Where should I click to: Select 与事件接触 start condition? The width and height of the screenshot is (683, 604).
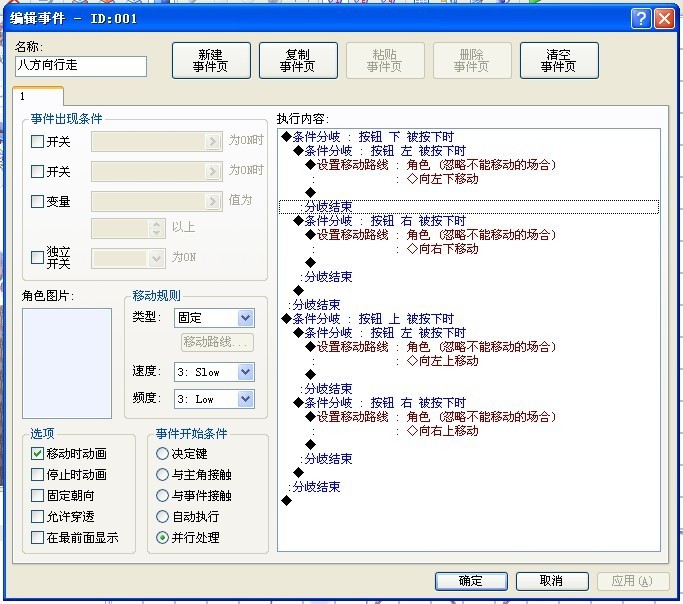pyautogui.click(x=162, y=495)
